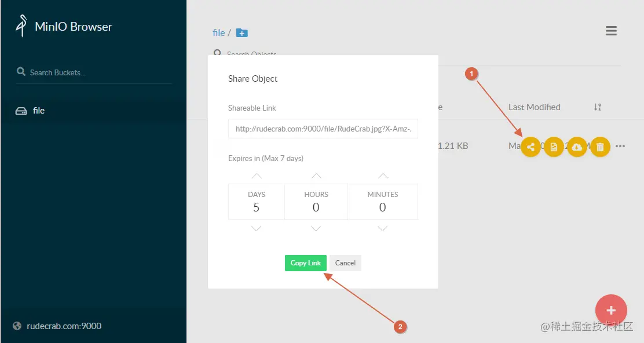644x343 pixels.
Task: Increase the MINUTES value with the up arrow
Action: [x=383, y=176]
